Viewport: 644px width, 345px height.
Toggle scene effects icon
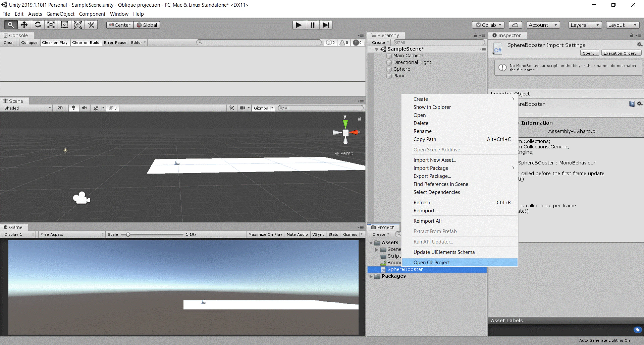[x=96, y=108]
